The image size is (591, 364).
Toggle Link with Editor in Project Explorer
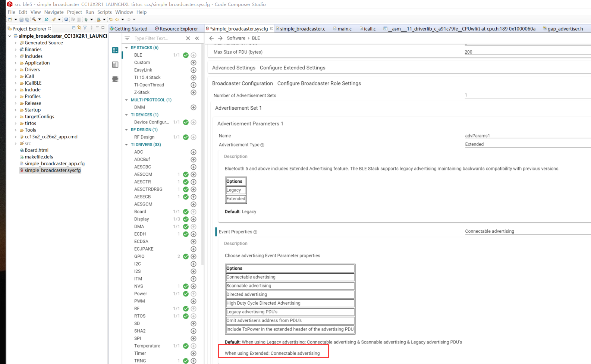[x=79, y=28]
